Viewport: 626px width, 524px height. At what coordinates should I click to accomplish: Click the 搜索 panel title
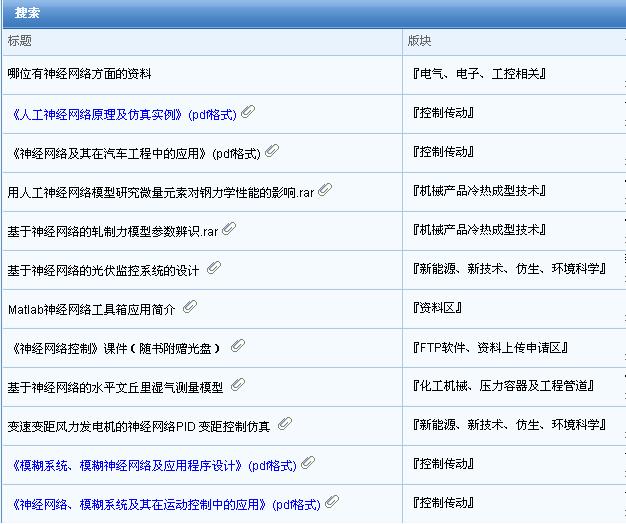(27, 13)
